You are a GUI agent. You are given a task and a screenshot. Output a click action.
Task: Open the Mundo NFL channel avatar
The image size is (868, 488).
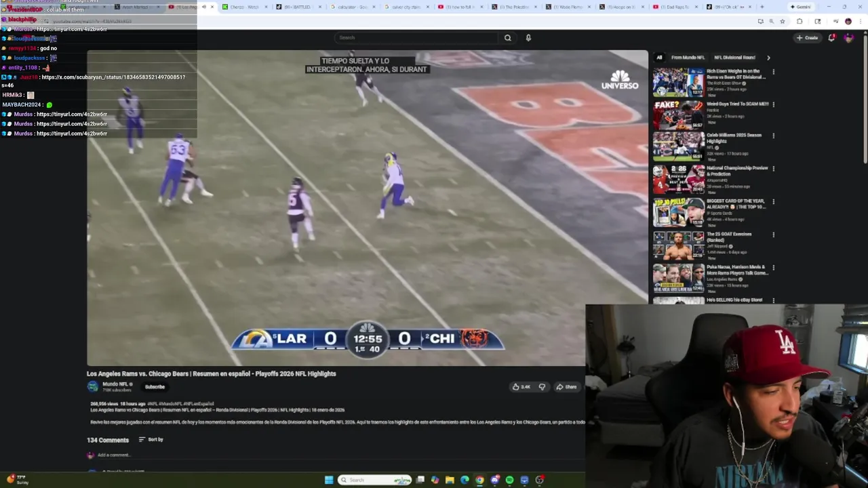(93, 386)
